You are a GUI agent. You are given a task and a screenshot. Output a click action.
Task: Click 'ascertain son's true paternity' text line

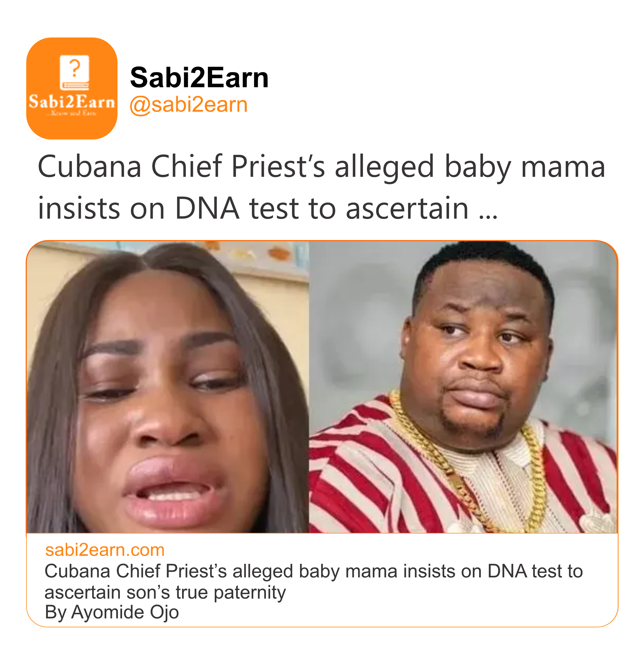[165, 592]
